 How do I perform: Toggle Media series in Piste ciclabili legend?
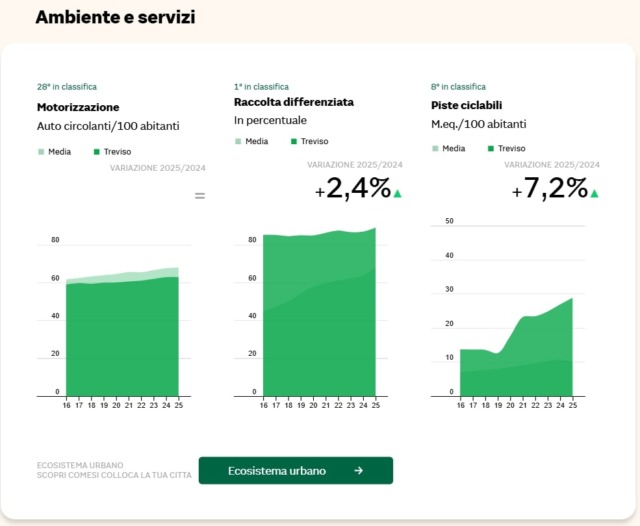click(448, 148)
